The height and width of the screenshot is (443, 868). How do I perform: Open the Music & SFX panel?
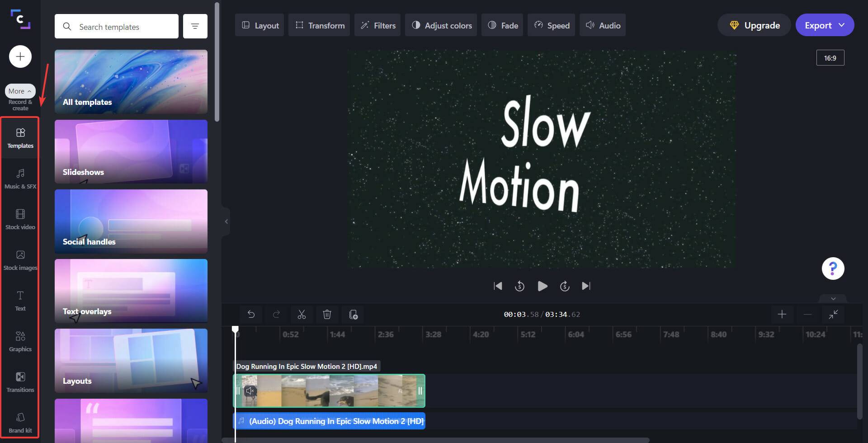pyautogui.click(x=20, y=179)
